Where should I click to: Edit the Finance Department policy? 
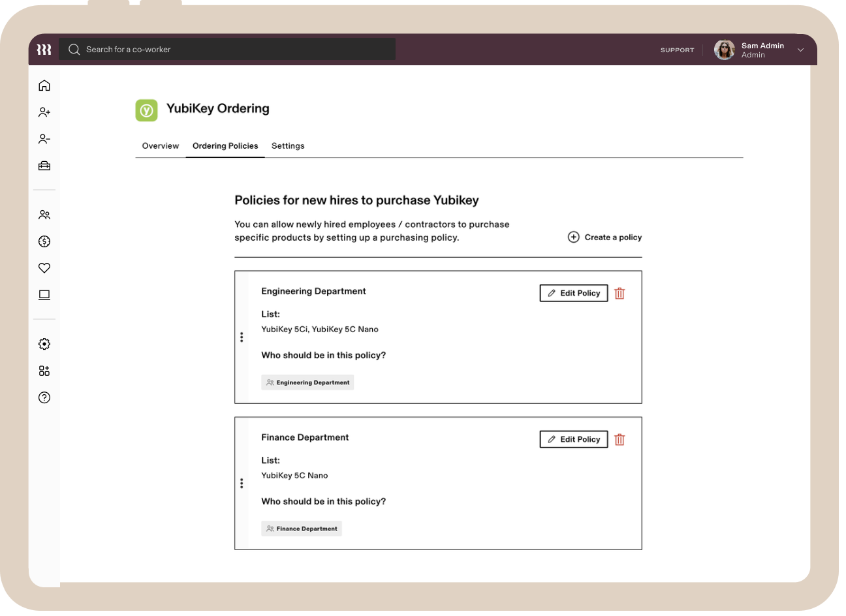[574, 440]
